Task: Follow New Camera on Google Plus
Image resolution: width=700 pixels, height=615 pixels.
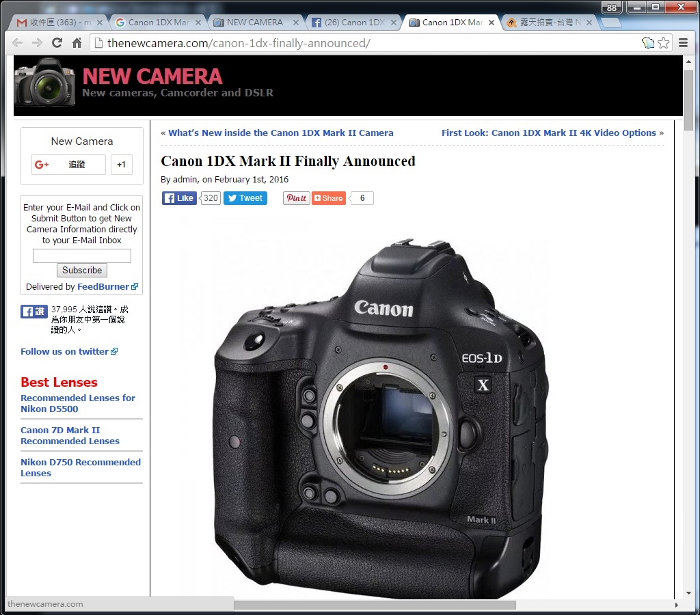Action: coord(68,165)
